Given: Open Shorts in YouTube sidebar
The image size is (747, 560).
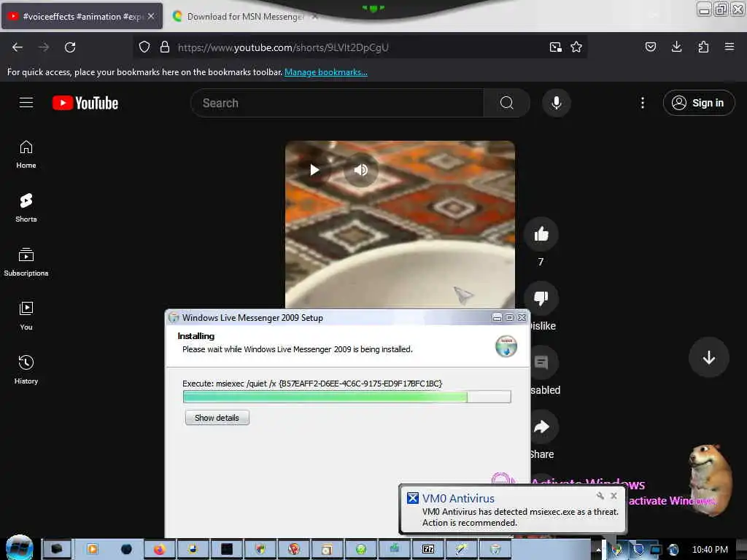Looking at the screenshot, I should (x=26, y=209).
